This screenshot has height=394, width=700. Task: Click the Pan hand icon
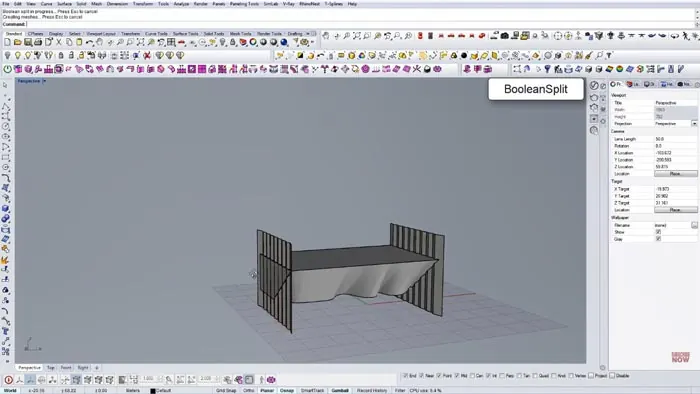100,42
